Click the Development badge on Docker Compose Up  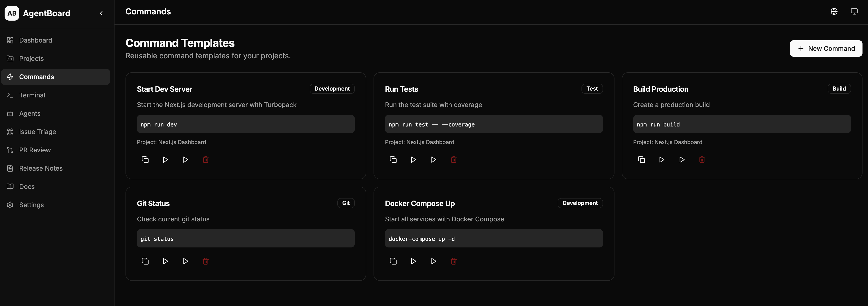580,203
